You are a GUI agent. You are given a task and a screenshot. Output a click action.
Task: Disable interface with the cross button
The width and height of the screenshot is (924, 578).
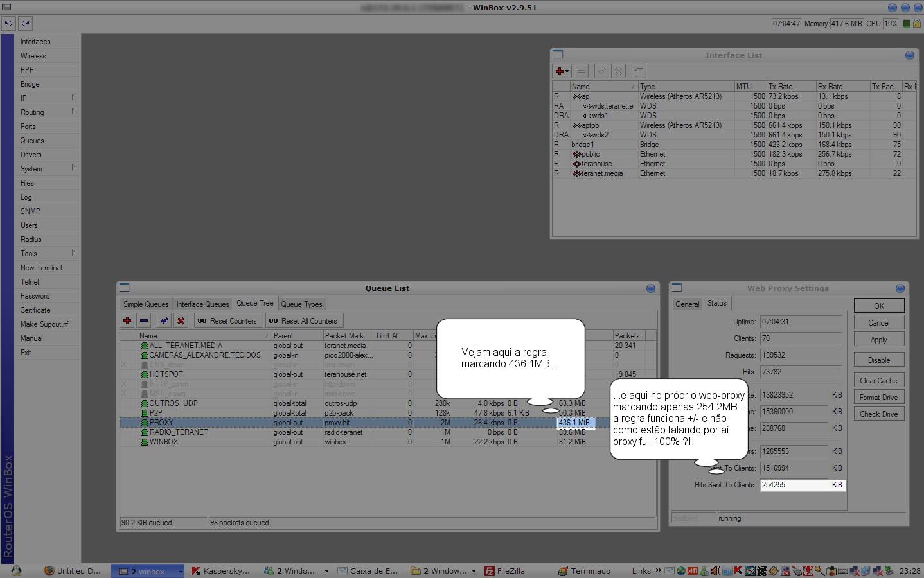[x=618, y=71]
